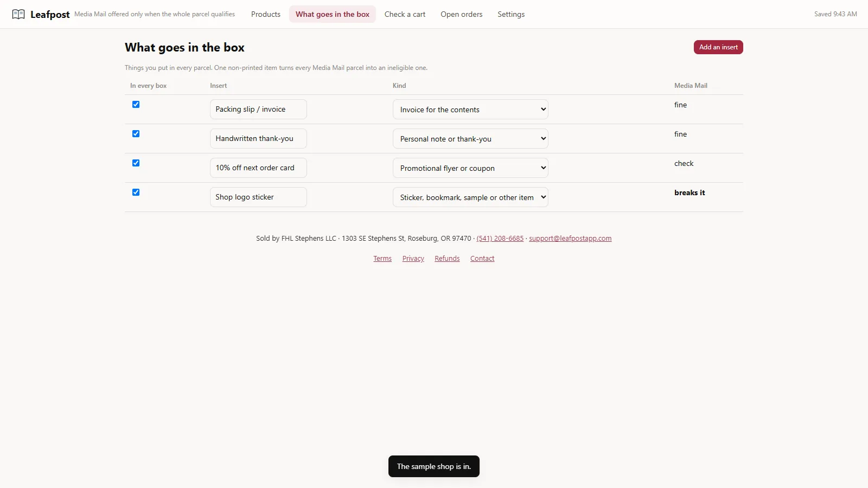Go to the Products tab

(x=266, y=14)
